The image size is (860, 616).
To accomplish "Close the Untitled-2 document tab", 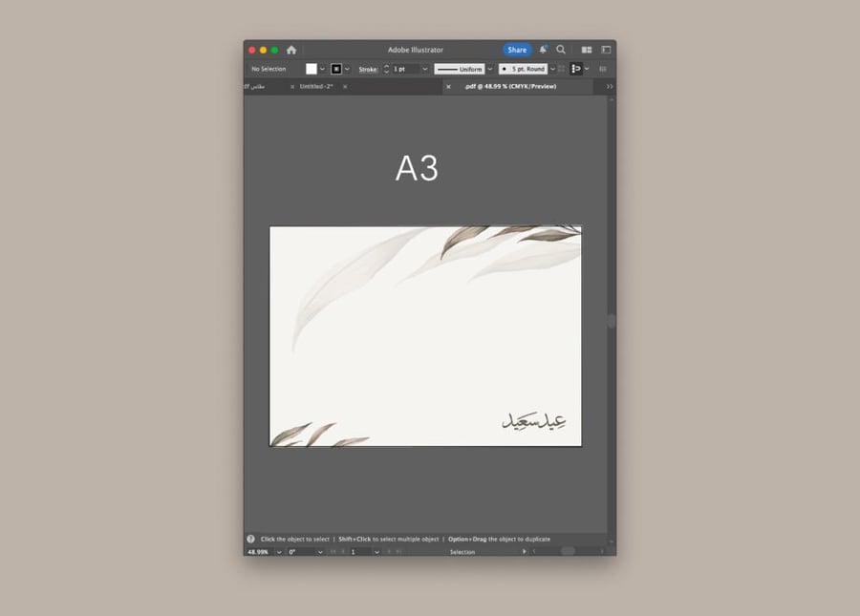I will pyautogui.click(x=345, y=87).
